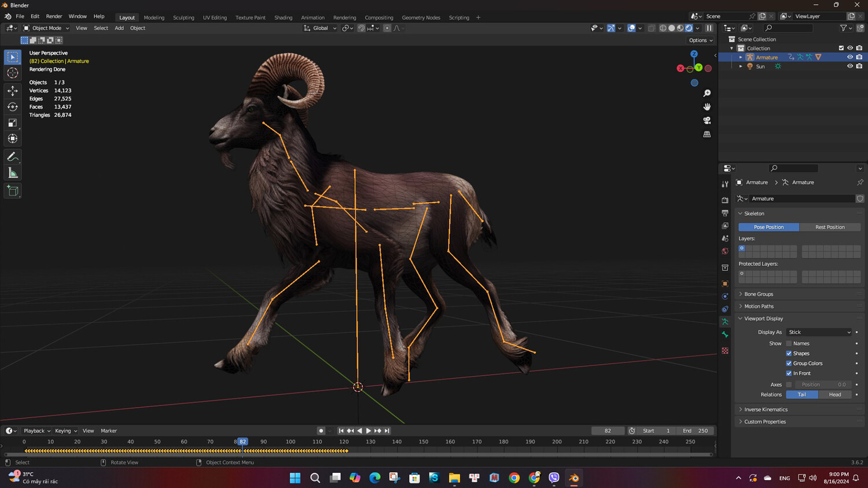Uncheck the In Front checkbox

(x=789, y=373)
